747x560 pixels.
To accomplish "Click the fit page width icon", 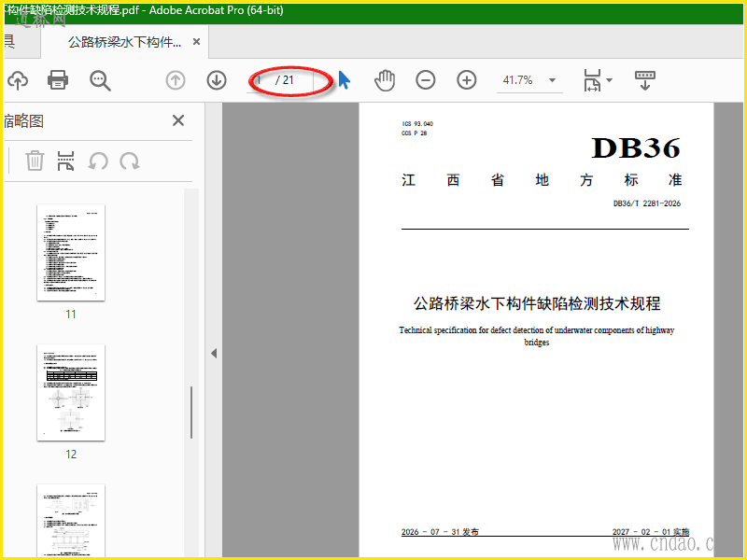I will pos(592,80).
